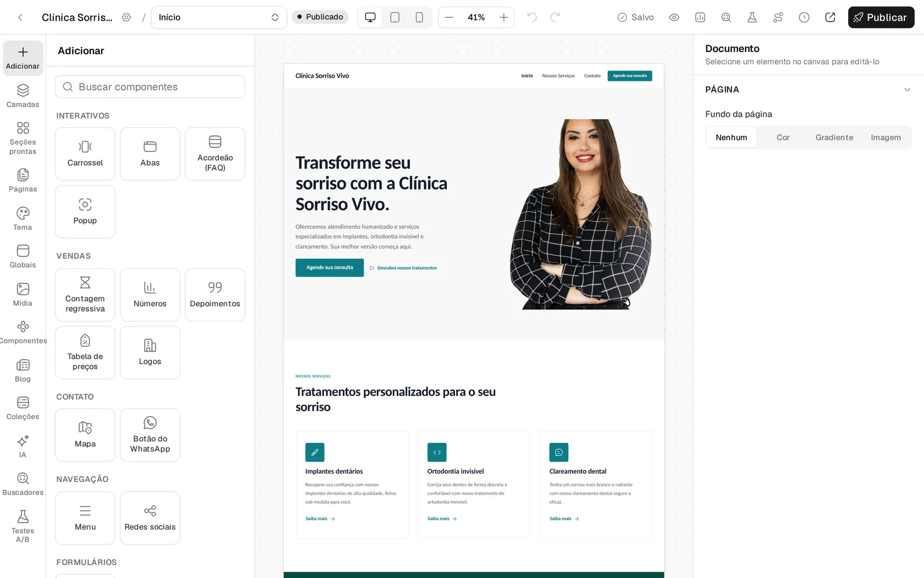Screen dimensions: 924x578
Task: Open the Coleções panel
Action: (x=23, y=408)
